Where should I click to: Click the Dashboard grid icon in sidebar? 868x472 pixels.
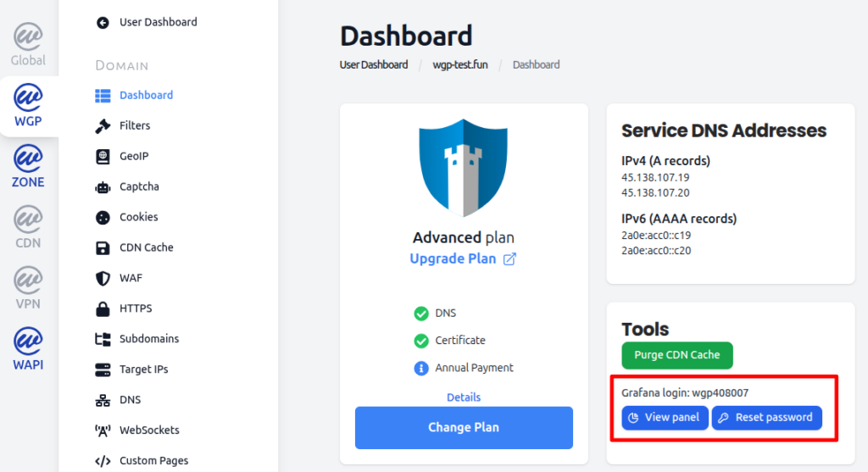click(x=103, y=96)
